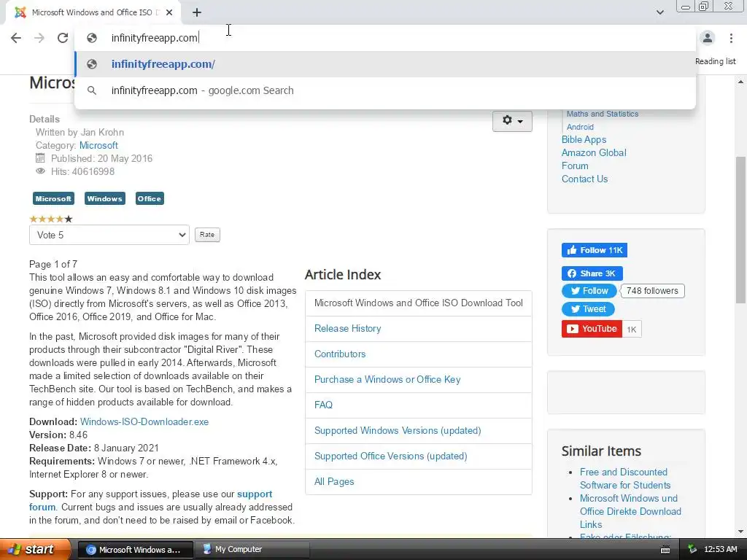The width and height of the screenshot is (747, 560).
Task: Click the page vertical scrollbar thumb
Action: tap(740, 230)
